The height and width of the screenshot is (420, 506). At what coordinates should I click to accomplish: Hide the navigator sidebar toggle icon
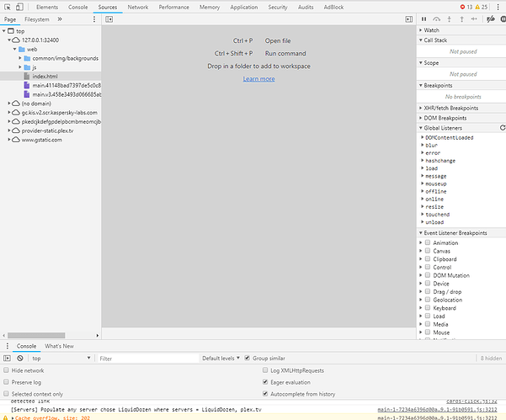click(109, 19)
